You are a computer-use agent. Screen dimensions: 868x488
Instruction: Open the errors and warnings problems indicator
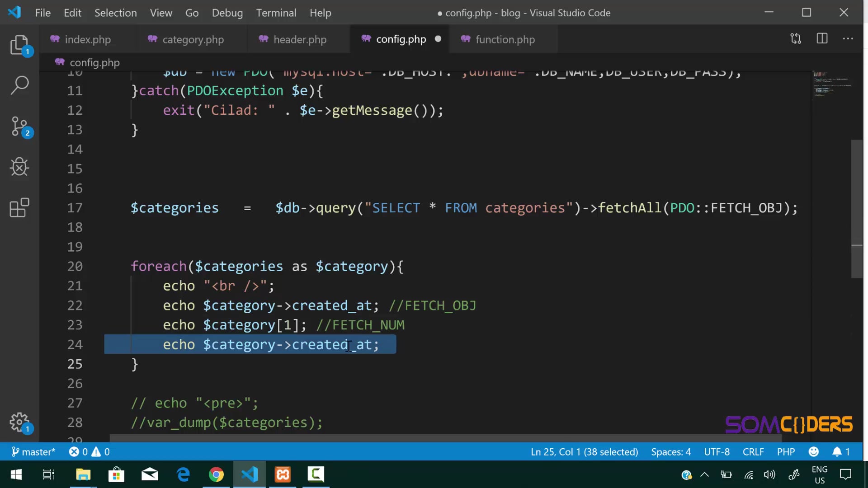89,452
